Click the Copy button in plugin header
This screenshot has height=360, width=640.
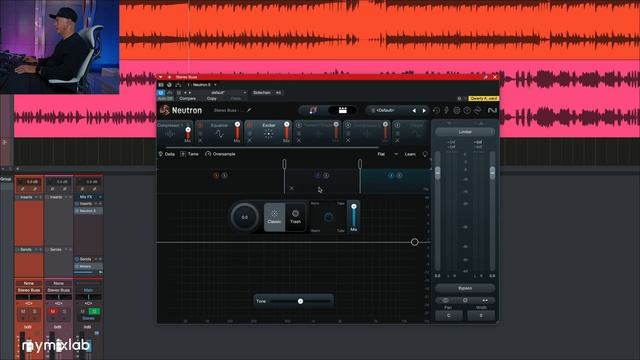211,98
